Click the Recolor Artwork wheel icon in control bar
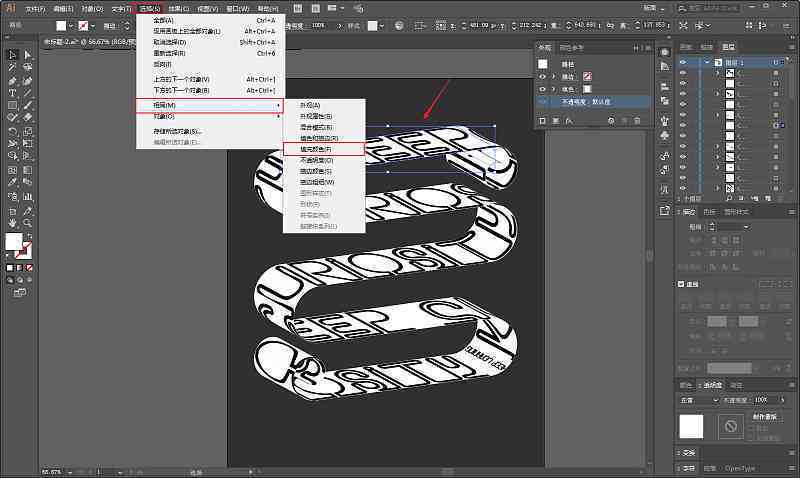Viewport: 800px width, 478px height. point(399,25)
